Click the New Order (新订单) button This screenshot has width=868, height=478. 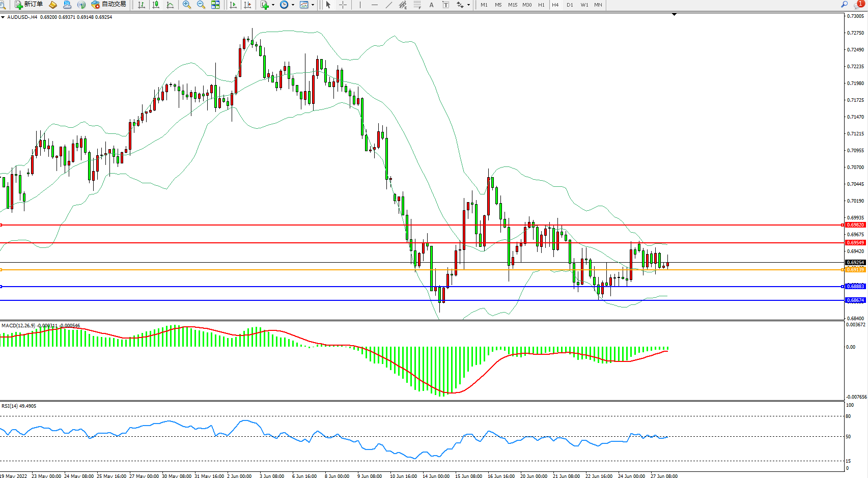click(29, 5)
